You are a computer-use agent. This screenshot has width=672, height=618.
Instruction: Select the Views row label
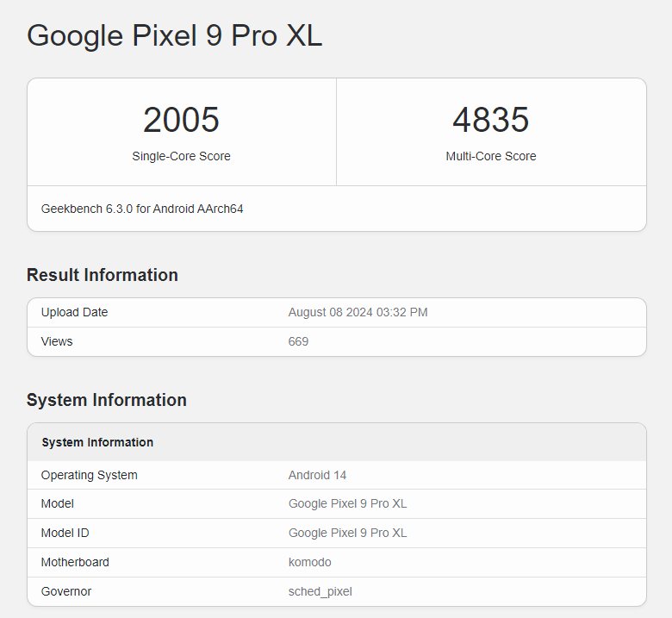pos(57,341)
